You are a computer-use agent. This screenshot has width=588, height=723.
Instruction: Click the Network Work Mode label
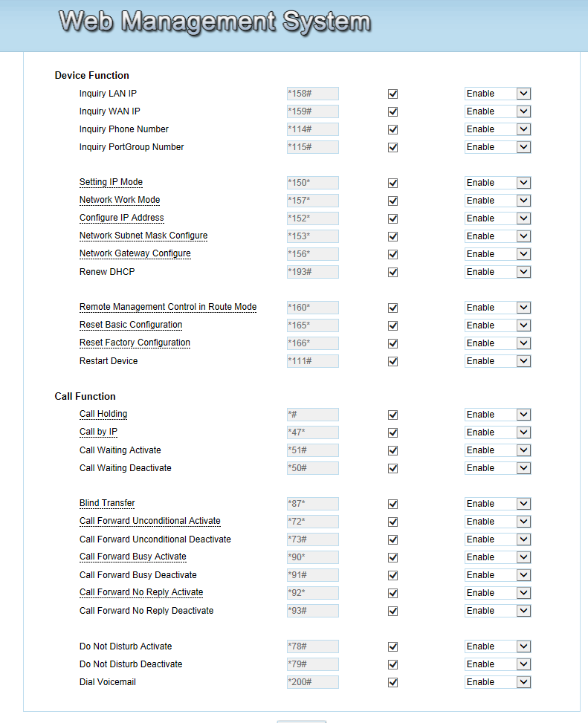(120, 201)
